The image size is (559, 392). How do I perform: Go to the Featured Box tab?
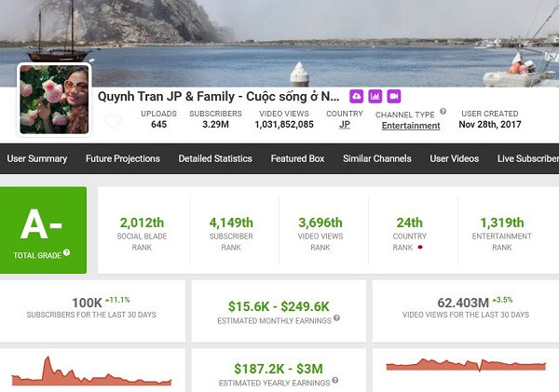click(x=297, y=158)
